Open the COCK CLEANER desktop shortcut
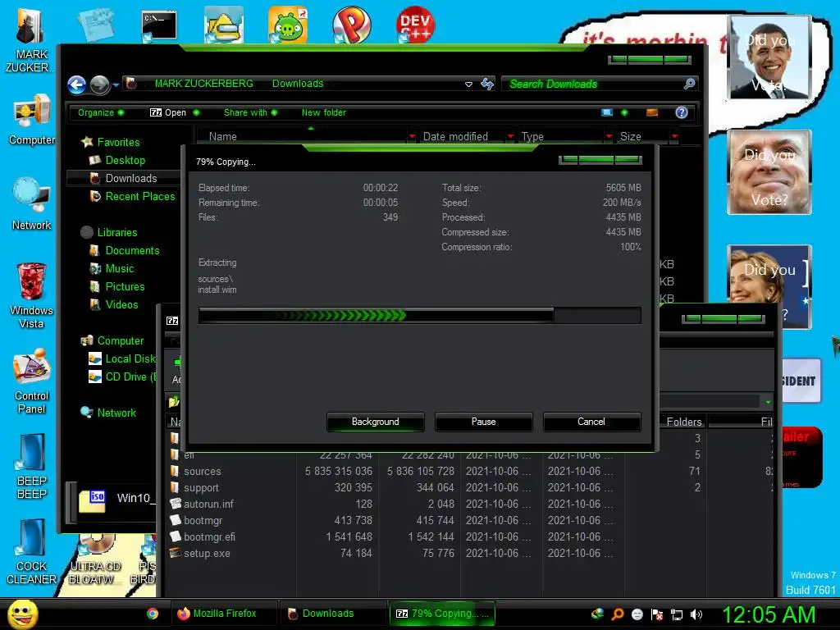 click(31, 552)
